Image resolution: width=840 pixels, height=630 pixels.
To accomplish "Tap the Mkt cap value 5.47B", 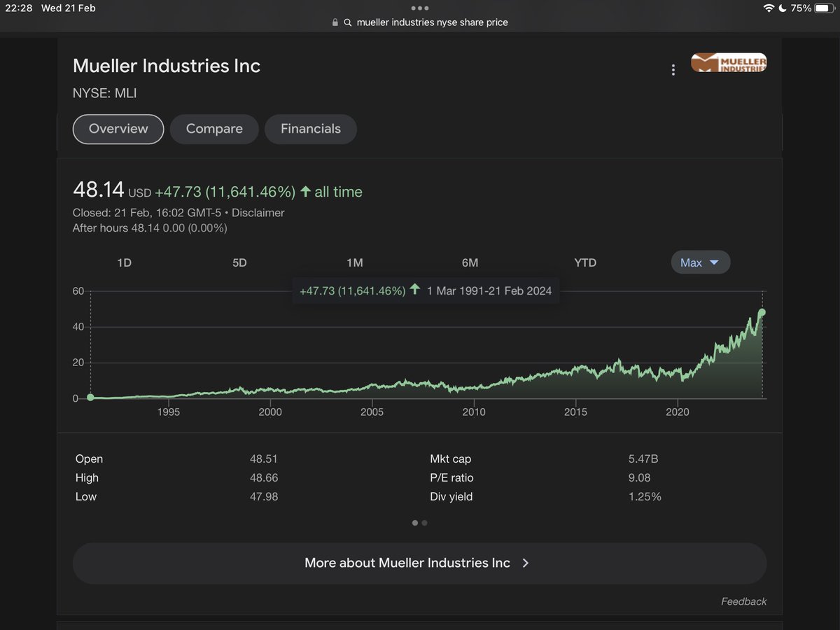I will (643, 459).
